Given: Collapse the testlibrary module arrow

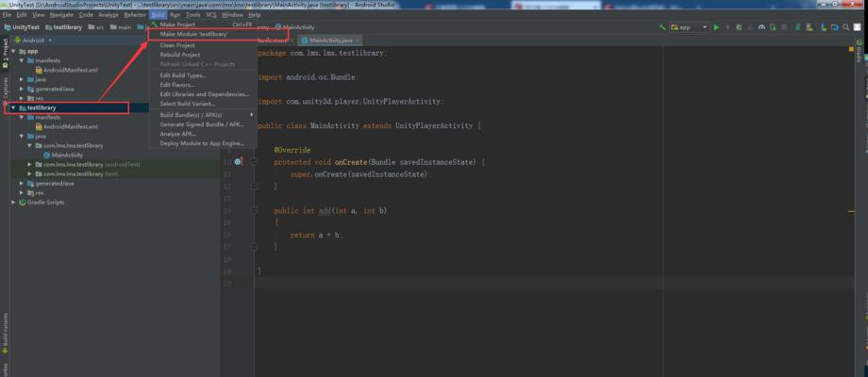Looking at the screenshot, I should pyautogui.click(x=13, y=107).
